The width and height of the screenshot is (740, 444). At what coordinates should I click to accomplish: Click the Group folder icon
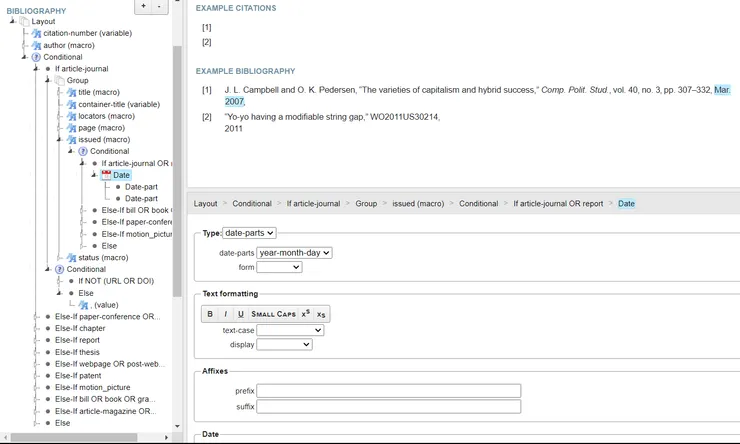click(x=59, y=81)
